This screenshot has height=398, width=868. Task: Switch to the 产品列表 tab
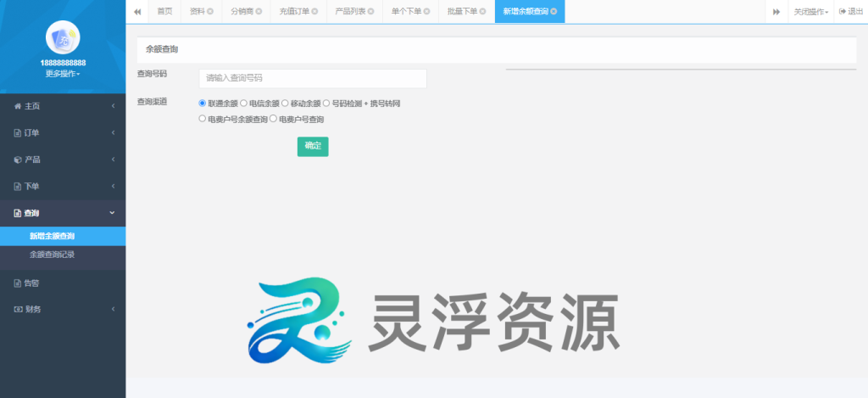pyautogui.click(x=350, y=12)
